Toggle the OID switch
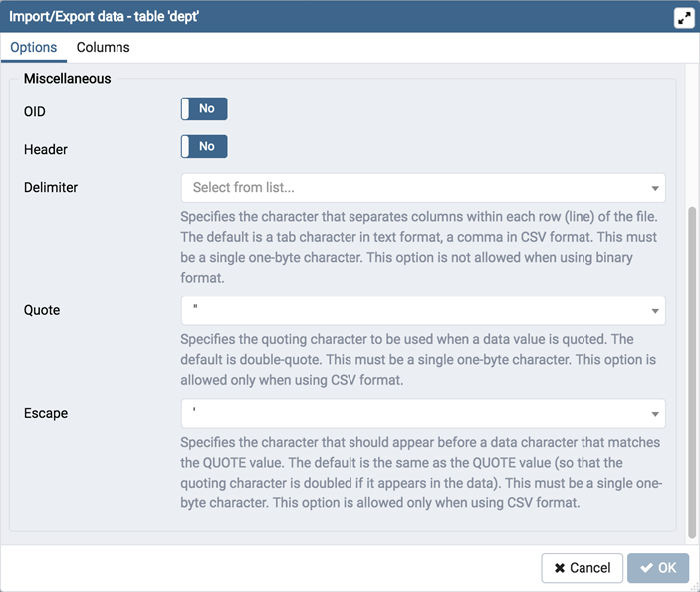Viewport: 700px width, 592px height. (x=204, y=109)
